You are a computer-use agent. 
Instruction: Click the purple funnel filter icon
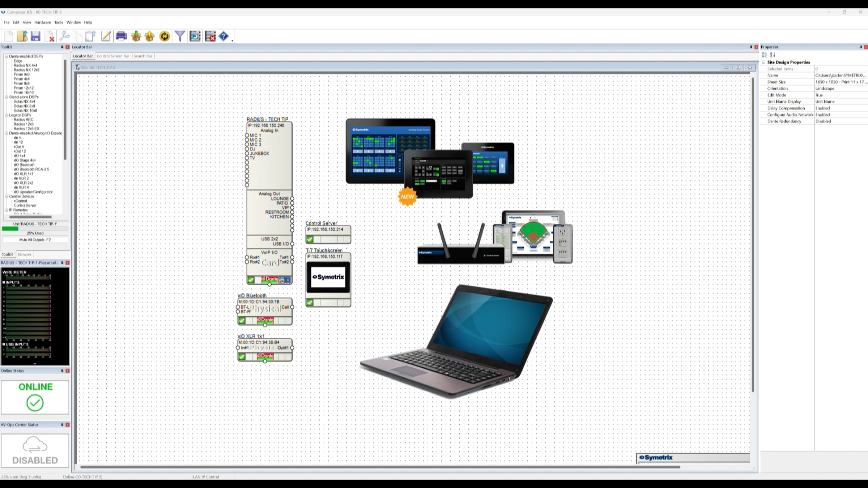(x=180, y=36)
